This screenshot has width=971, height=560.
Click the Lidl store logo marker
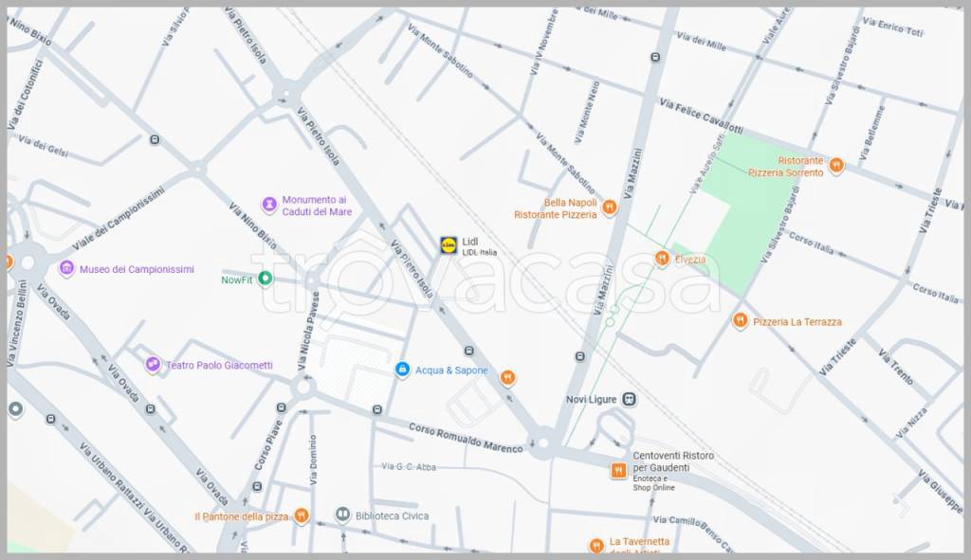[449, 245]
